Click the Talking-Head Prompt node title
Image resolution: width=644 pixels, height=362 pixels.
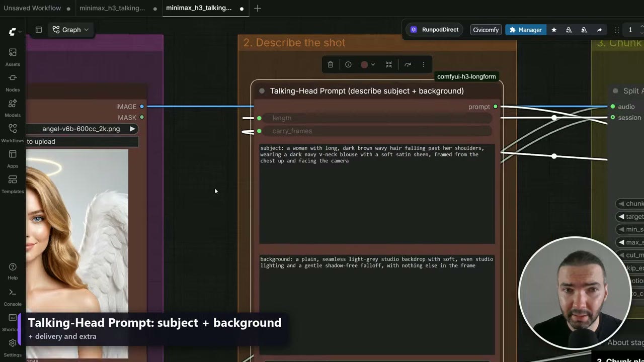(x=367, y=91)
